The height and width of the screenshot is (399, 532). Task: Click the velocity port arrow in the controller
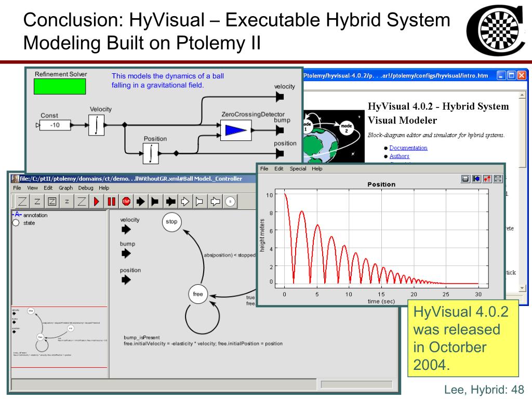[126, 230]
